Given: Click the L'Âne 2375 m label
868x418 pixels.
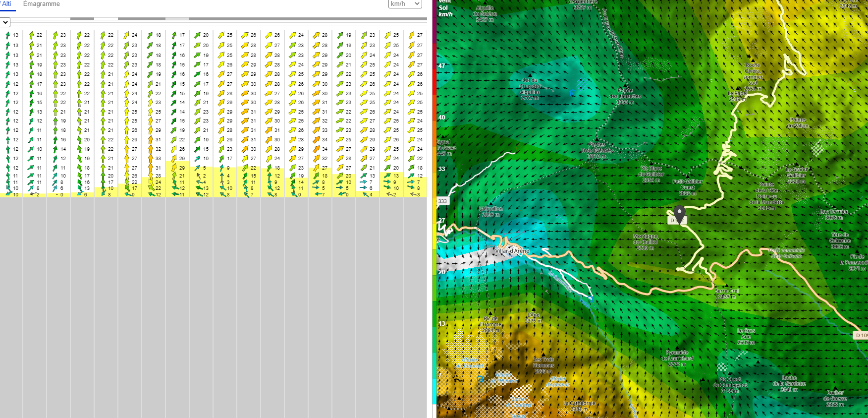Looking at the screenshot, I should point(534,318).
